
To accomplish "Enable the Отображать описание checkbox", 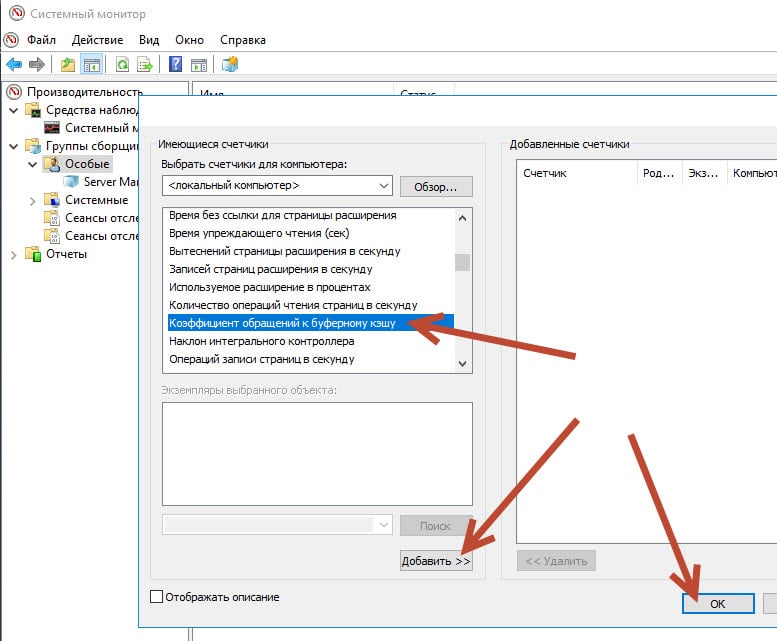I will [156, 597].
